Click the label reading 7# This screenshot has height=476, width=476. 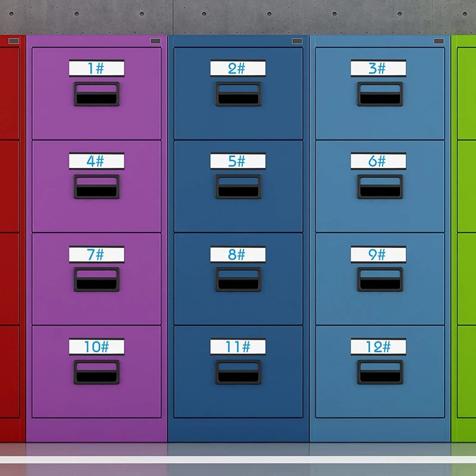click(x=96, y=255)
